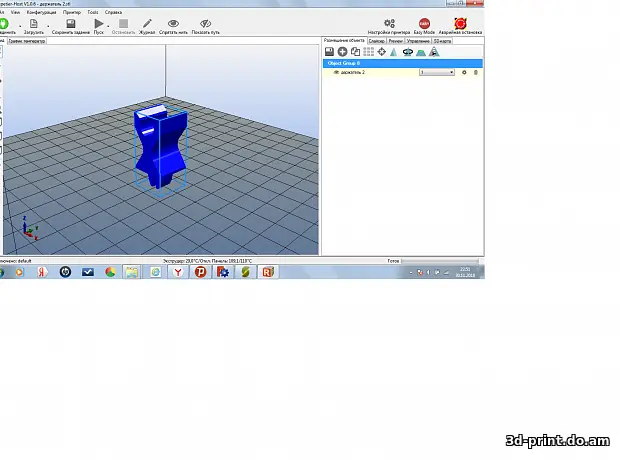Open the Справка menu
Viewport: 620px width, 459px height.
point(113,12)
